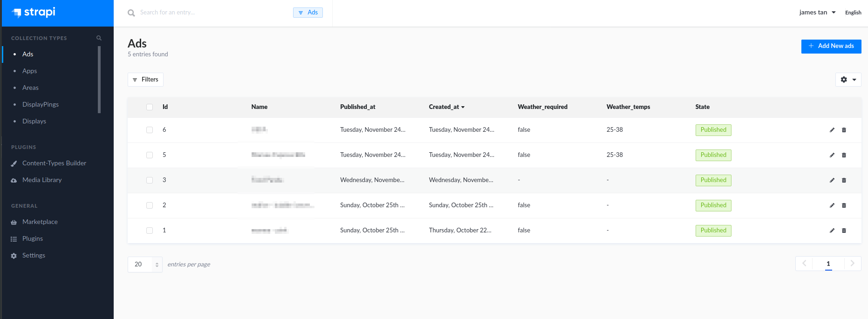Open the james tan user dropdown
This screenshot has height=319, width=868.
pyautogui.click(x=817, y=13)
